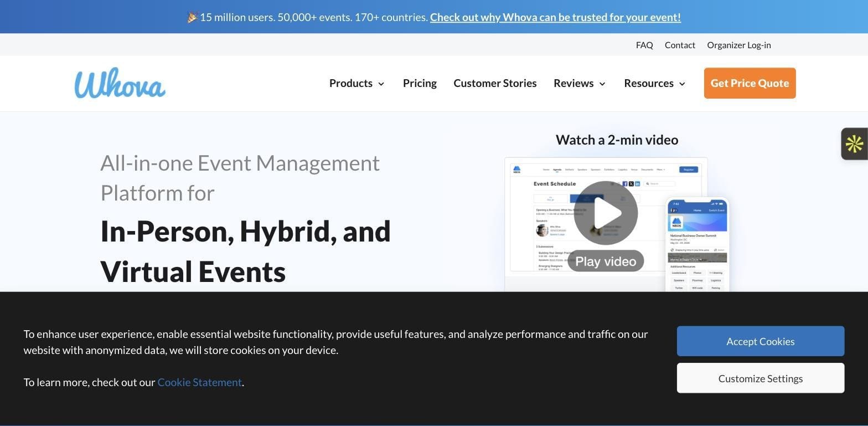Open Customer Stories

click(x=495, y=83)
